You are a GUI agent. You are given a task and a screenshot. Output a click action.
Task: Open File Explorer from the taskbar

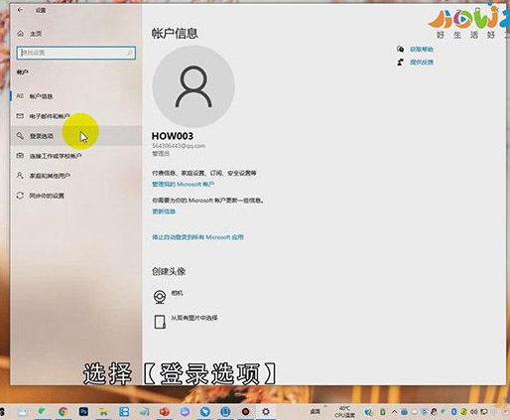pos(103,411)
